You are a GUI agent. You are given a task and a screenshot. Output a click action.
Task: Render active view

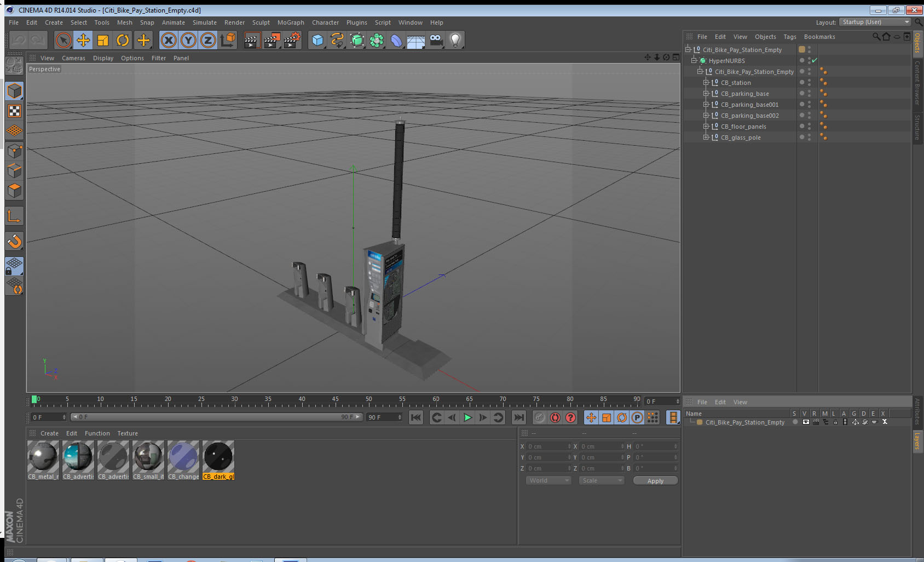point(251,40)
